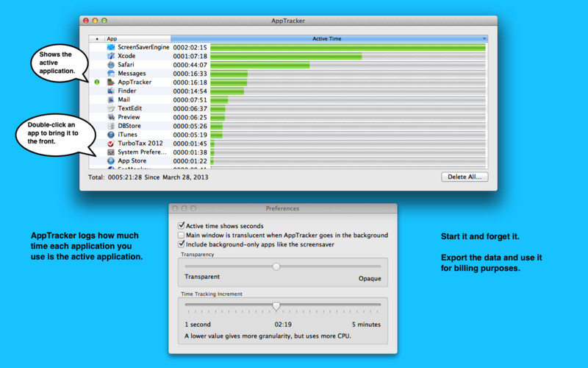Select the Preview row name
The width and height of the screenshot is (588, 368).
[129, 117]
